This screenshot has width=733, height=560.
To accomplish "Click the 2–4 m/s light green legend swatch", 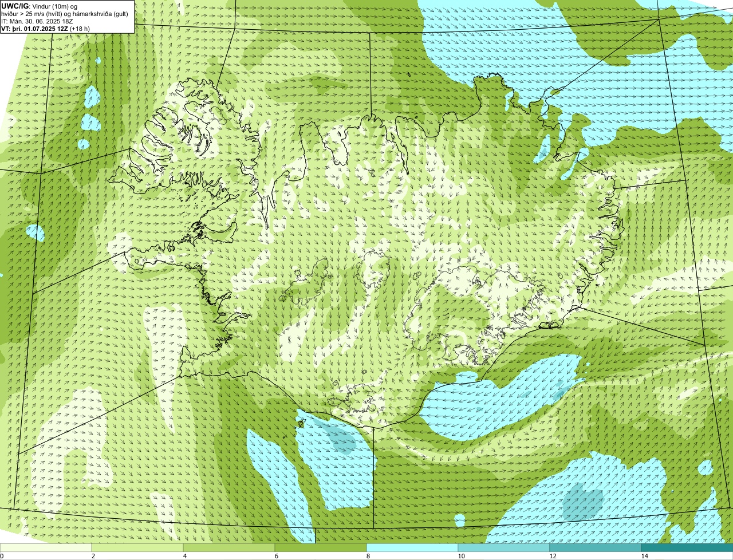I will coord(137,547).
